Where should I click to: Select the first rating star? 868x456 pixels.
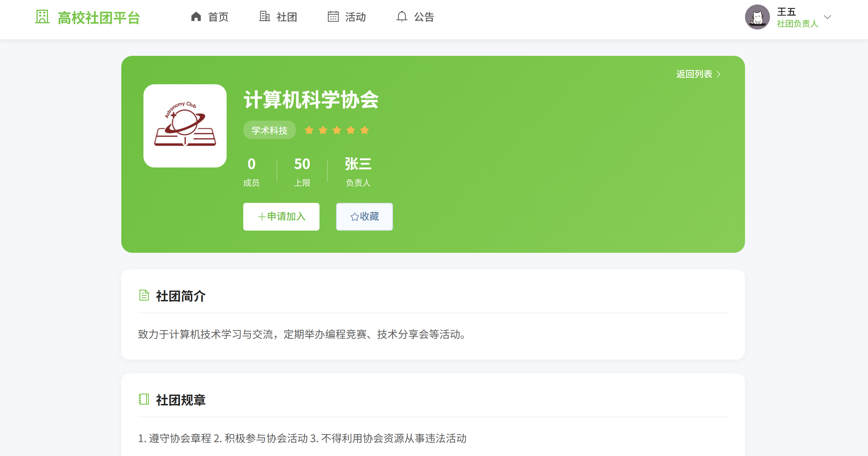309,130
